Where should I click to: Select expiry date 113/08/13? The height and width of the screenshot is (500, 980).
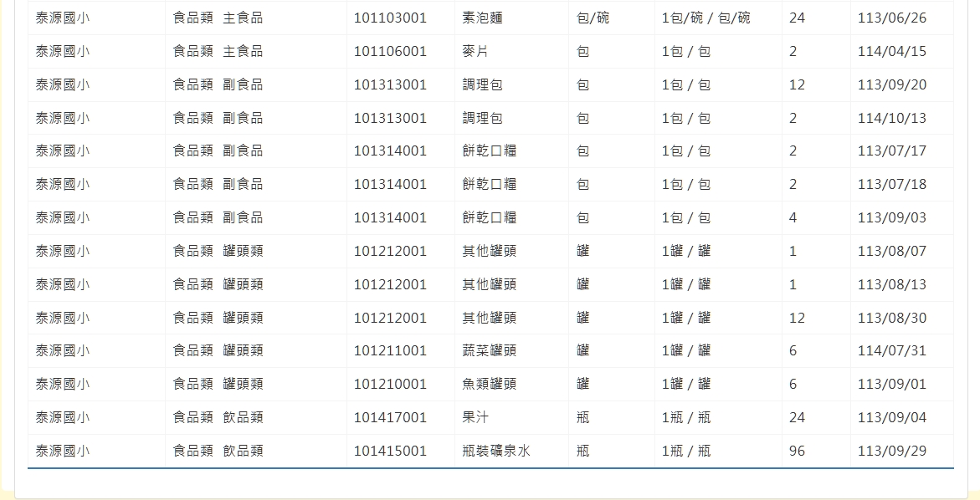click(x=892, y=284)
